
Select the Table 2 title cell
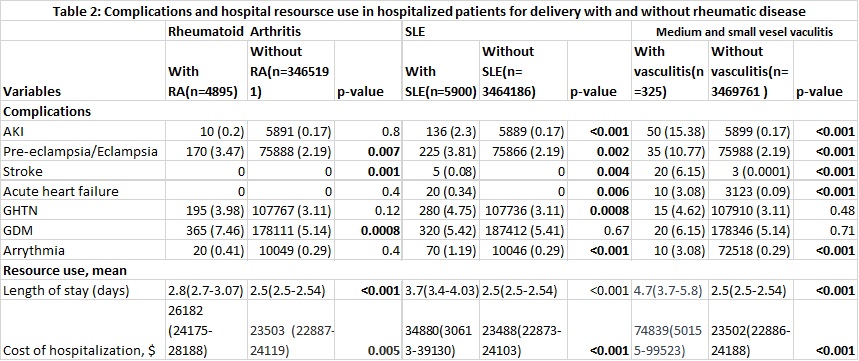click(430, 11)
